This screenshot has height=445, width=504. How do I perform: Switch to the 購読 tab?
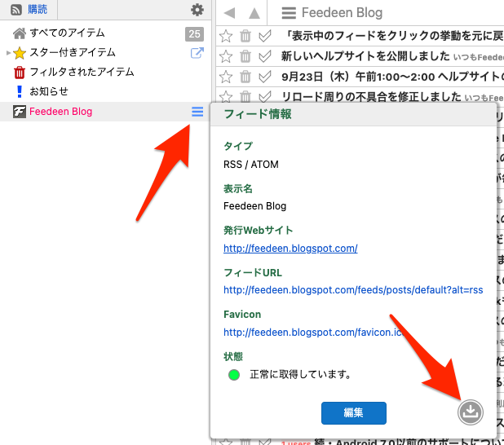(38, 9)
